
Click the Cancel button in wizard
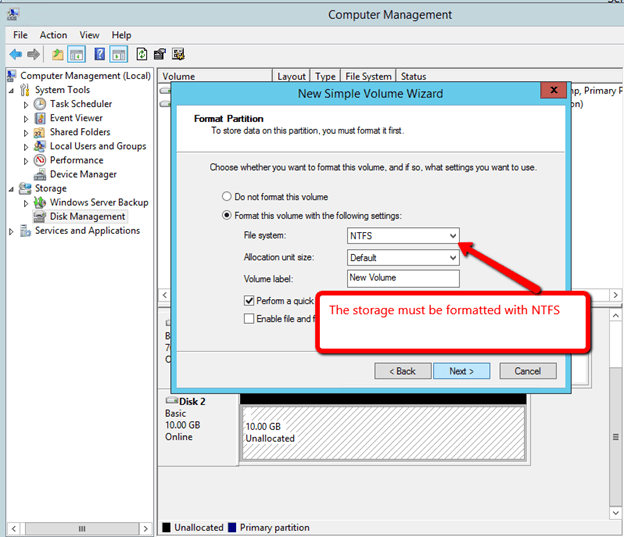[527, 371]
